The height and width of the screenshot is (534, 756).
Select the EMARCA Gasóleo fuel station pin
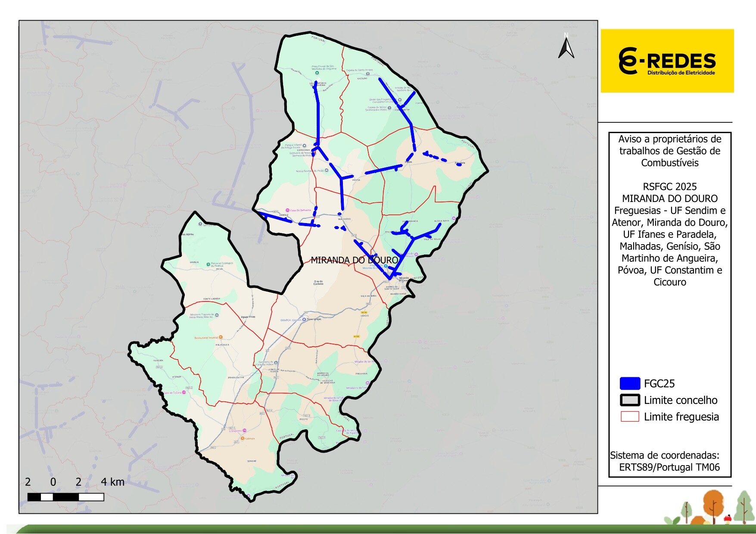pos(304,320)
